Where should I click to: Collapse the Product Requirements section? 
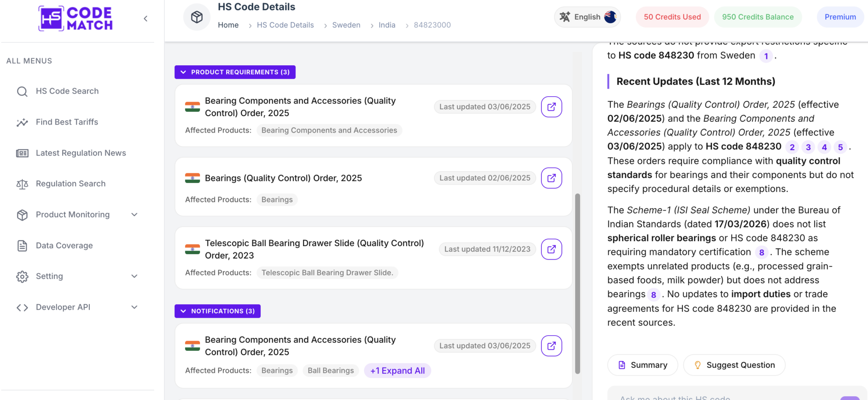[x=235, y=72]
